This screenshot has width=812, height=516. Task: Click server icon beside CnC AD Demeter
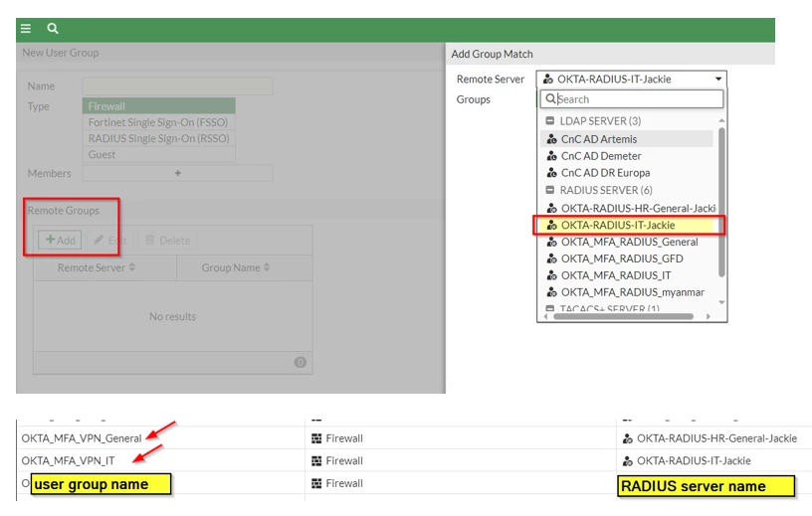tap(552, 156)
